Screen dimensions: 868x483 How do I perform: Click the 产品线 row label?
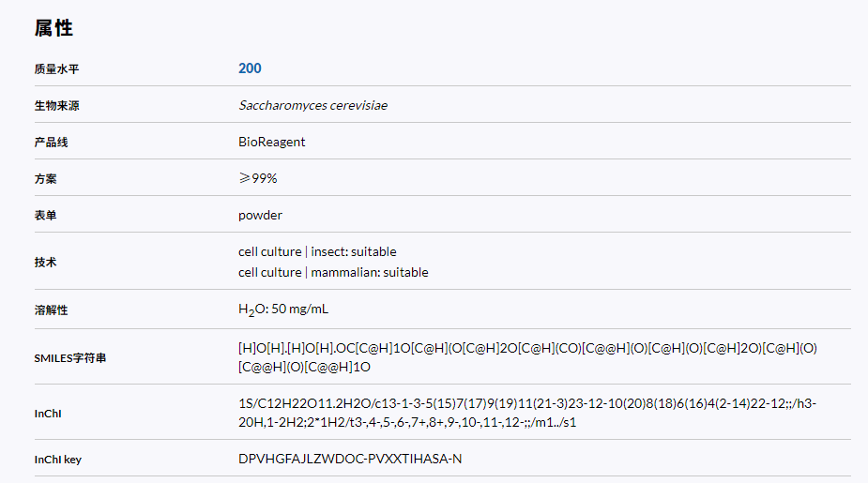pyautogui.click(x=51, y=143)
